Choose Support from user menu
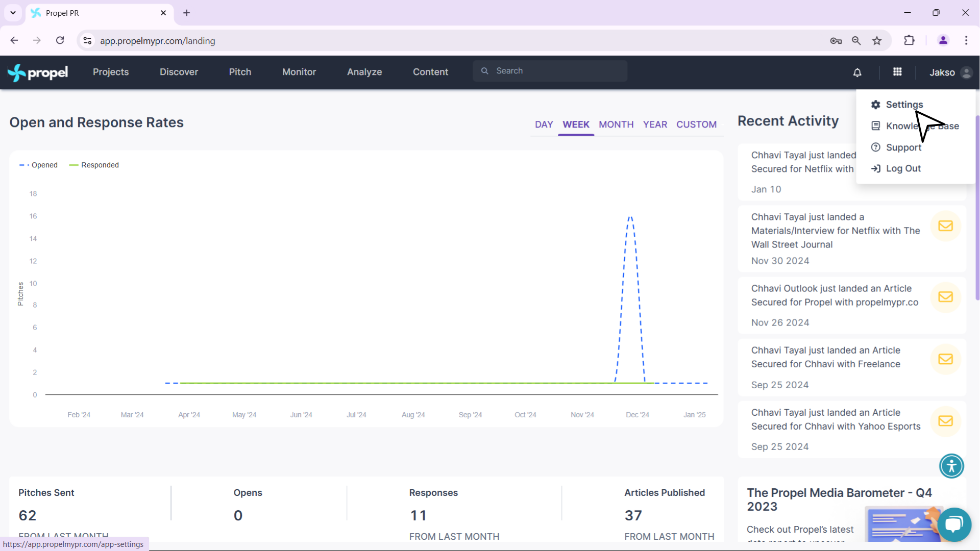The height and width of the screenshot is (551, 980). pos(903,147)
